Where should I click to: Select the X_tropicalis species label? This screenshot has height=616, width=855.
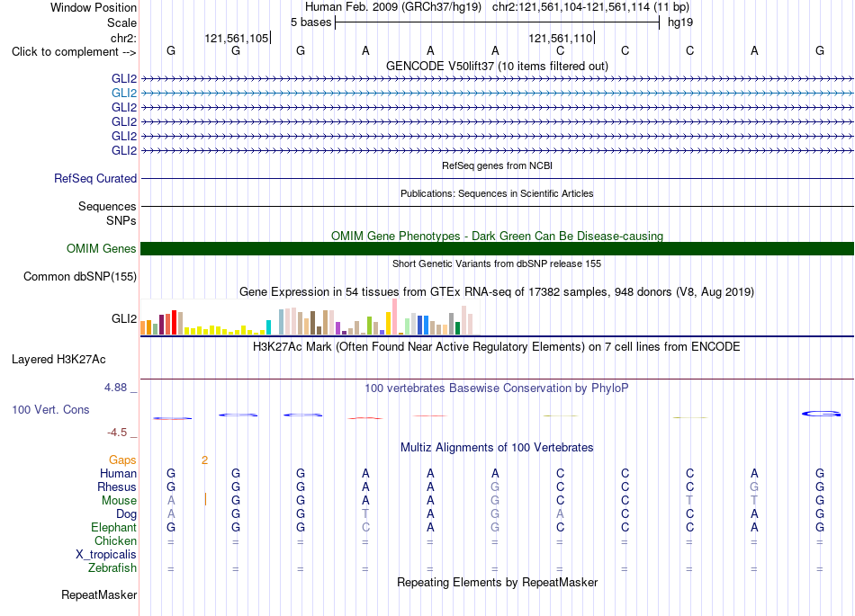pos(106,555)
